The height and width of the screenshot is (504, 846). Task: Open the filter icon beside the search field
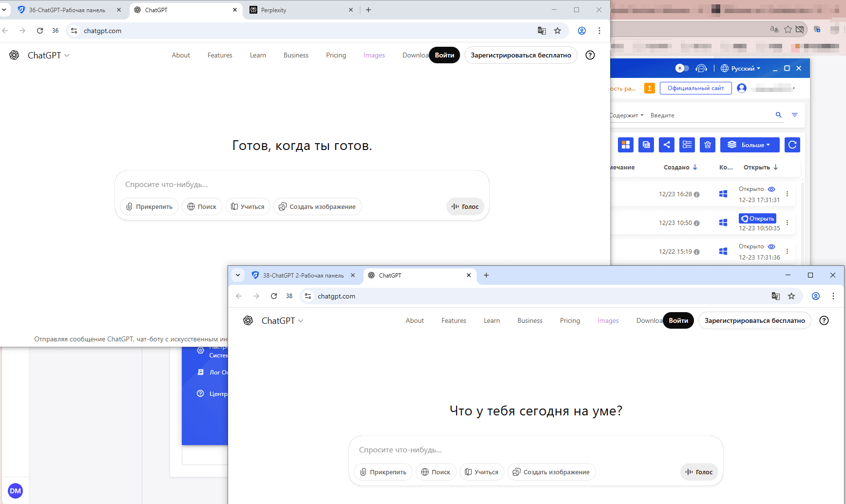point(795,114)
